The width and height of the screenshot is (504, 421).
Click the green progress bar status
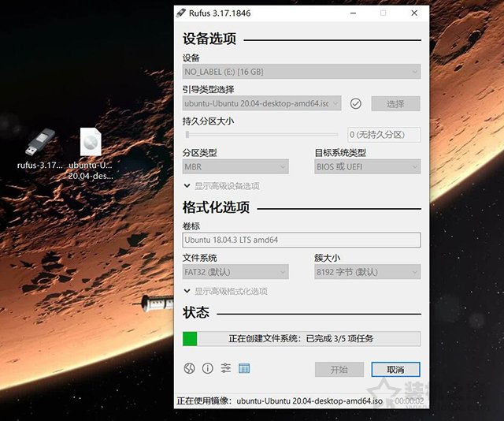click(302, 338)
